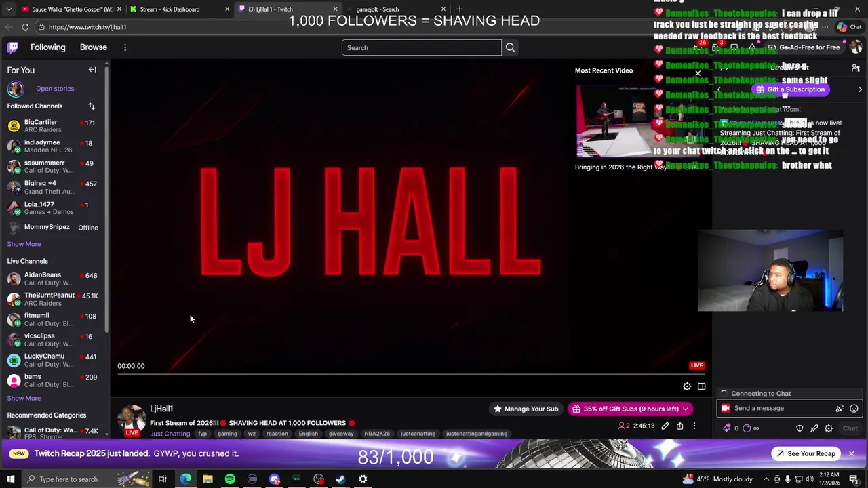Open chat settings gear icon
The width and height of the screenshot is (868, 488).
coord(829,428)
